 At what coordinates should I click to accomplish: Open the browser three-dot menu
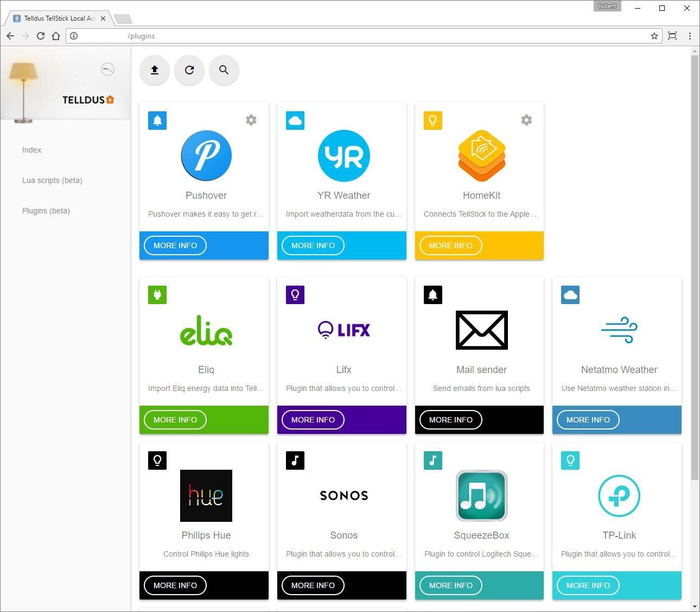[690, 36]
